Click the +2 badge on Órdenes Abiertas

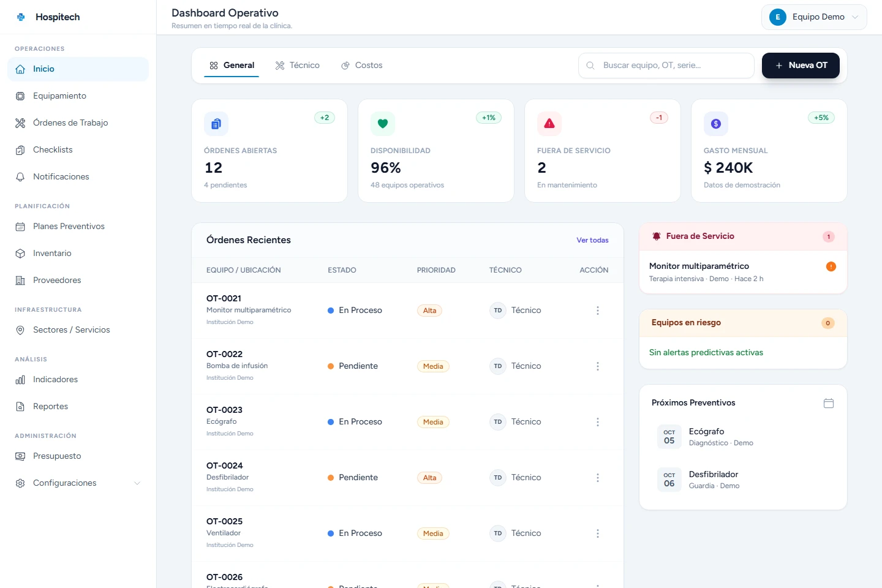325,118
